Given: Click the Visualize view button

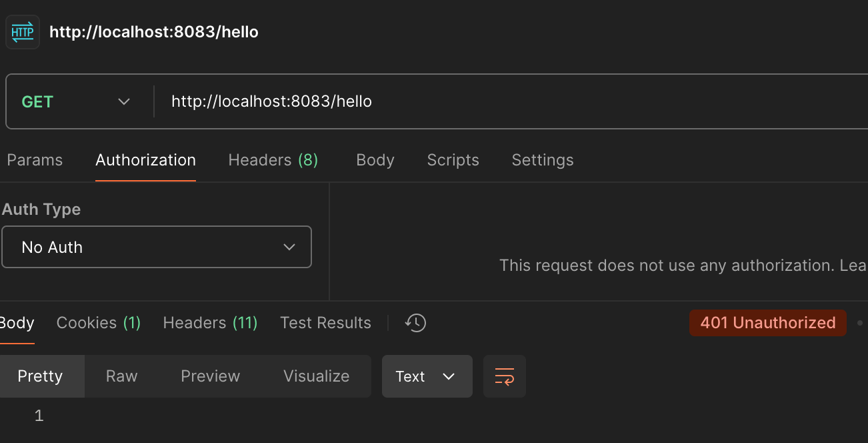Looking at the screenshot, I should (316, 376).
